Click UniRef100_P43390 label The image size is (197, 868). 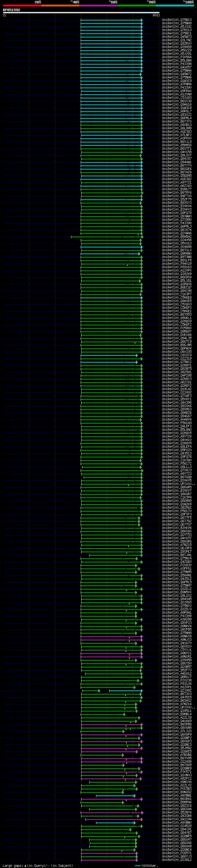click(x=177, y=88)
